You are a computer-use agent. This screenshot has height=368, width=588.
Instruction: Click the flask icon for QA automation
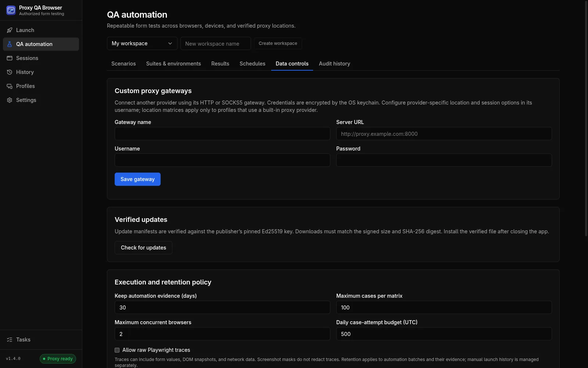10,44
